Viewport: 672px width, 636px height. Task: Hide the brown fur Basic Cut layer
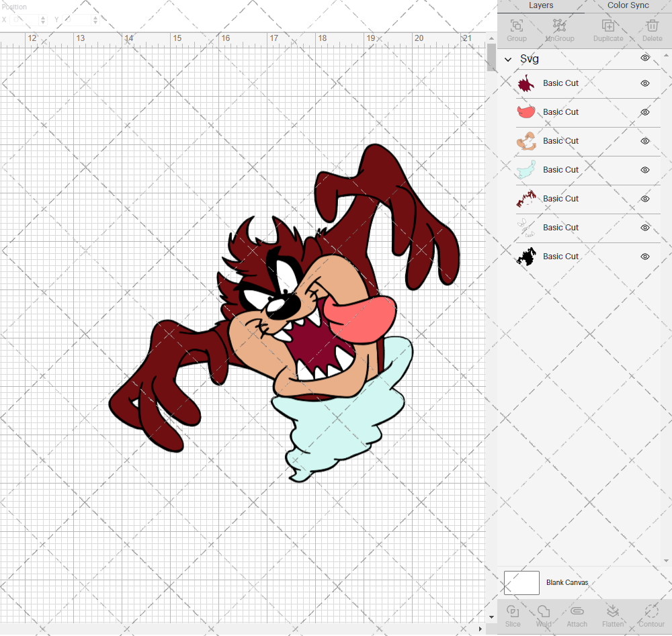(645, 199)
